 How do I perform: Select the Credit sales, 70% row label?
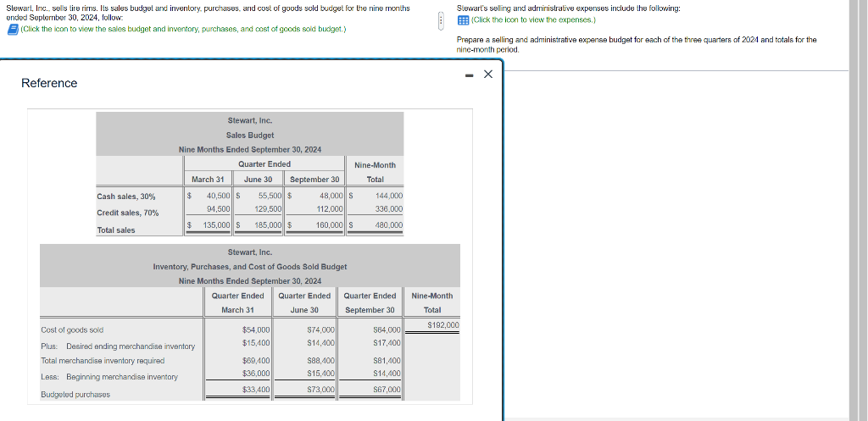(x=128, y=213)
